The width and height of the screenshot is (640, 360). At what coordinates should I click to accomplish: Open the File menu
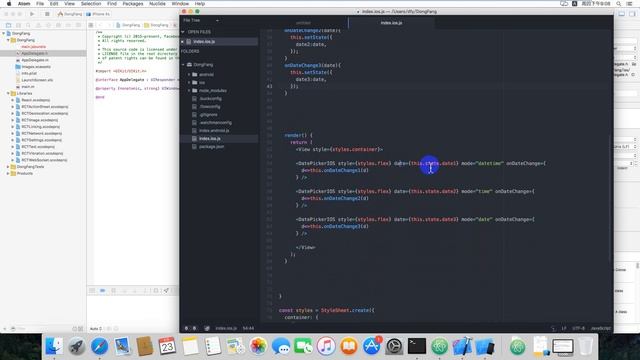(x=40, y=4)
